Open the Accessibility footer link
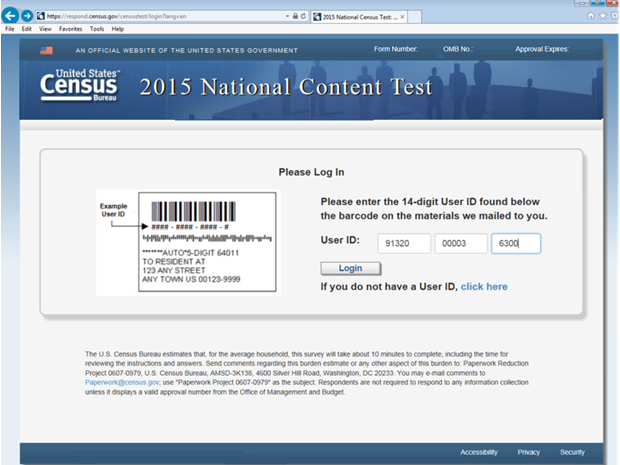The image size is (620, 465). [479, 452]
